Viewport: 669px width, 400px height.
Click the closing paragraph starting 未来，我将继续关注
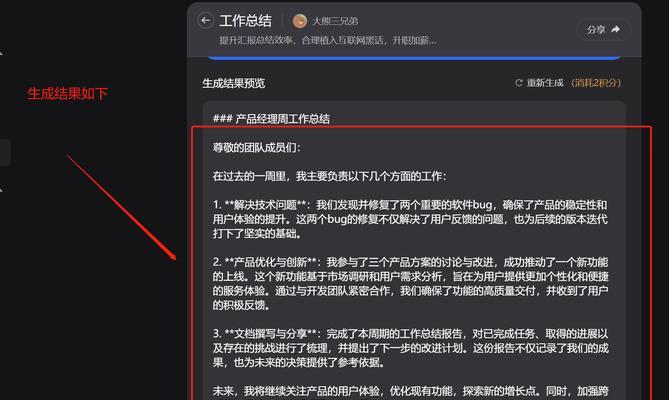(x=410, y=391)
